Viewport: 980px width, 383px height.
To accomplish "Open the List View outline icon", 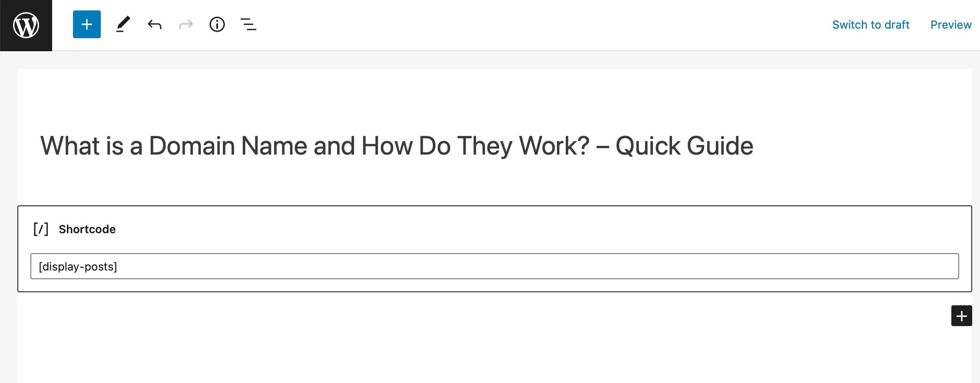I will 248,24.
